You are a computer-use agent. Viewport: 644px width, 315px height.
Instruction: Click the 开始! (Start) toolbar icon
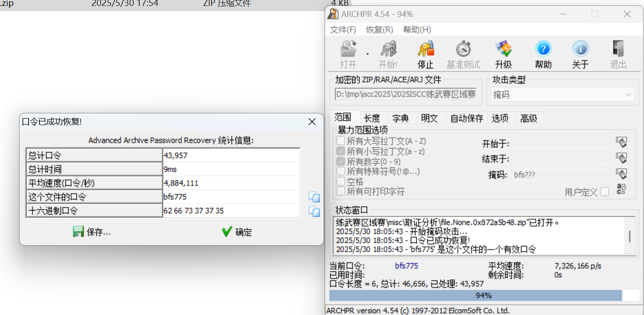pos(388,50)
